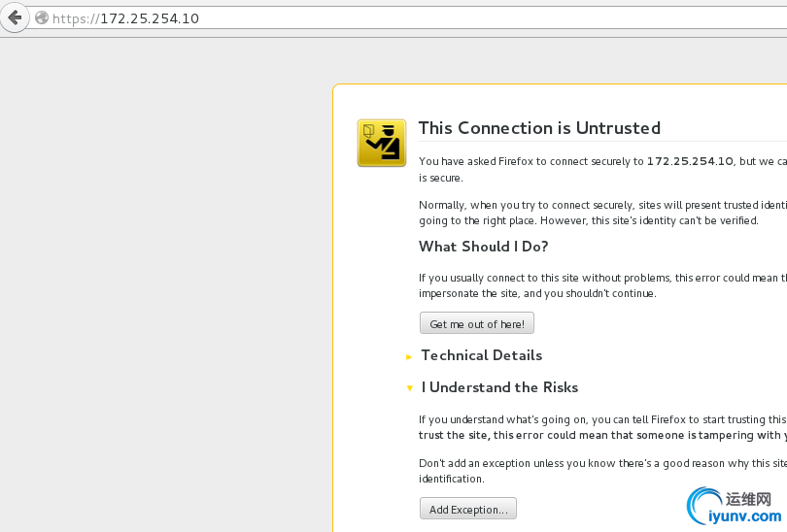Collapse the I Understand the Risks arrow
Image resolution: width=787 pixels, height=532 pixels.
coord(410,388)
